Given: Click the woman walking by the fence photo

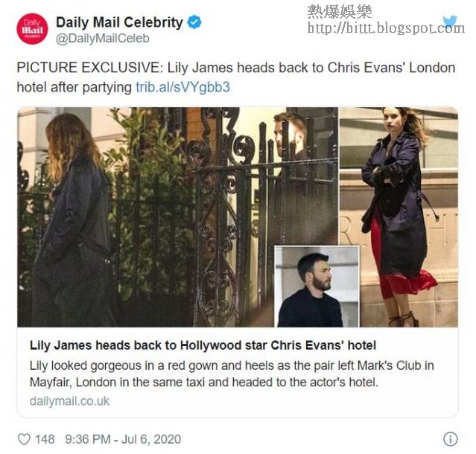Looking at the screenshot, I should pos(177,217).
